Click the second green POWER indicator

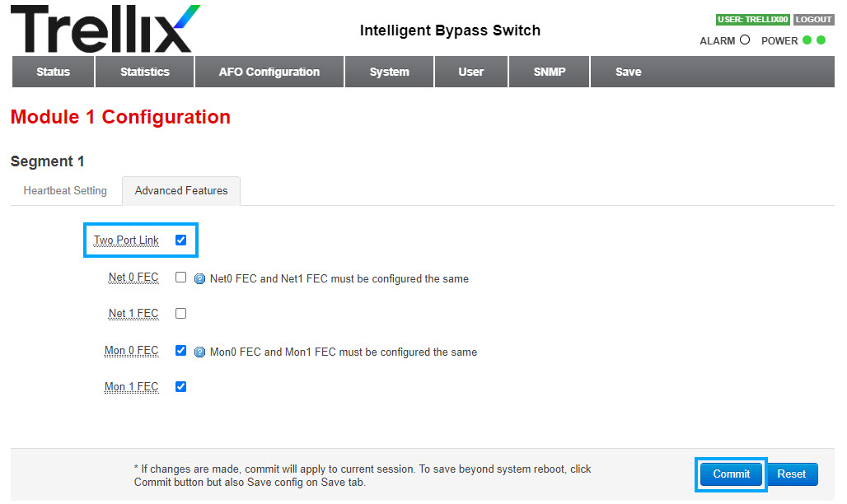[821, 40]
